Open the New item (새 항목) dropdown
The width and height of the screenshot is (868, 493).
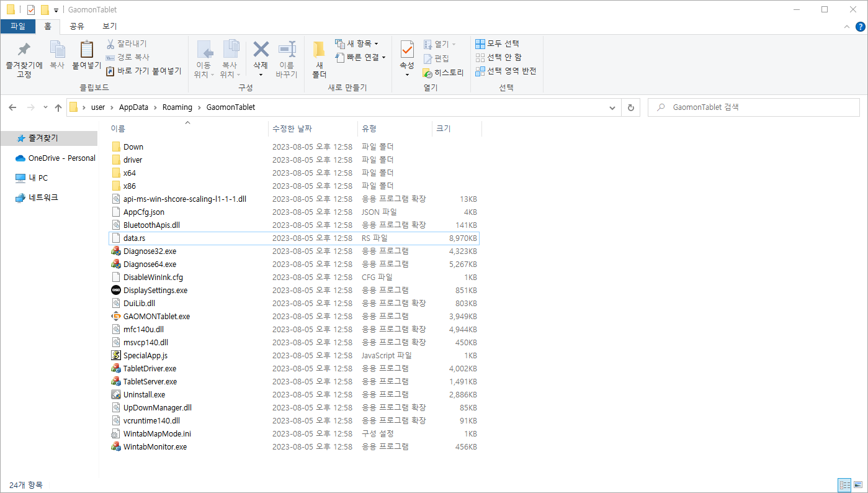357,43
